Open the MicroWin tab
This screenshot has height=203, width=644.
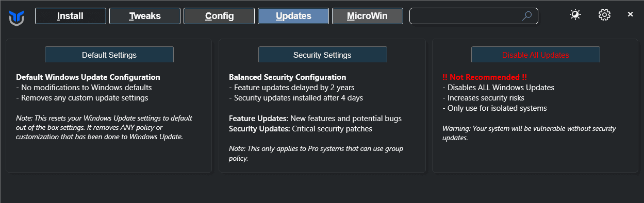368,16
